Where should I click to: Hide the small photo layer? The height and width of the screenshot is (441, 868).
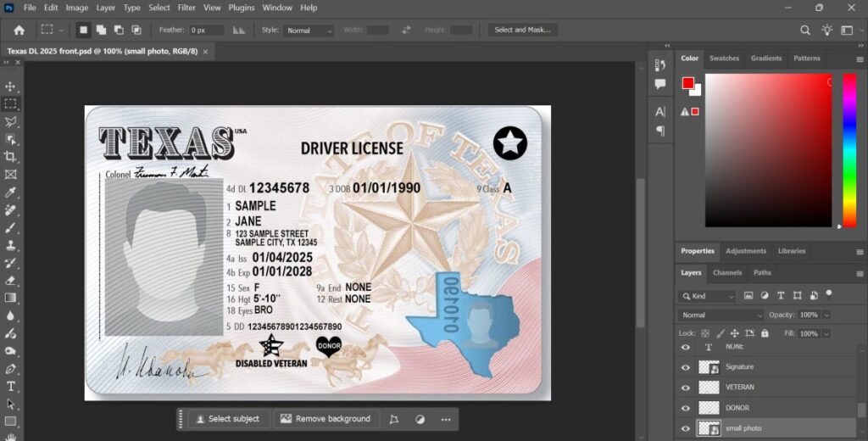pos(686,429)
